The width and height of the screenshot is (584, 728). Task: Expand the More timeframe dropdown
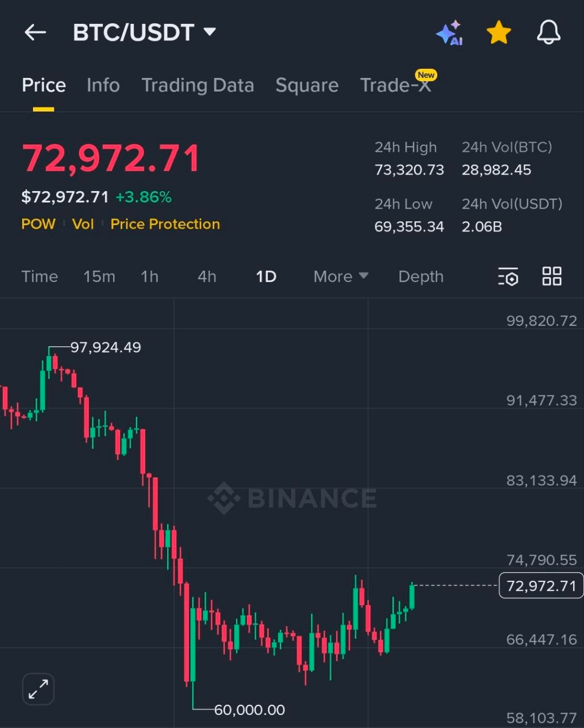[x=340, y=276]
